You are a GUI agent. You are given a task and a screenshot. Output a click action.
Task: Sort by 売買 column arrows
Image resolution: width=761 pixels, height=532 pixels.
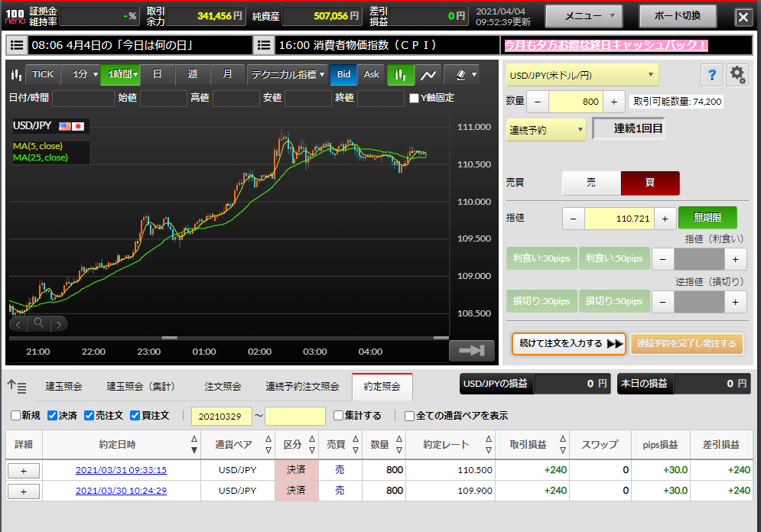click(356, 444)
